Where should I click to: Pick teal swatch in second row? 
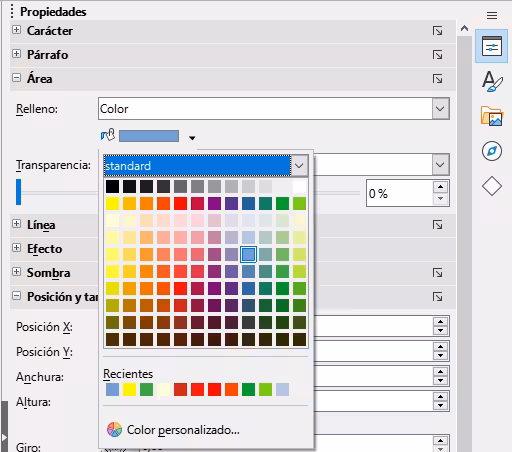pos(265,203)
